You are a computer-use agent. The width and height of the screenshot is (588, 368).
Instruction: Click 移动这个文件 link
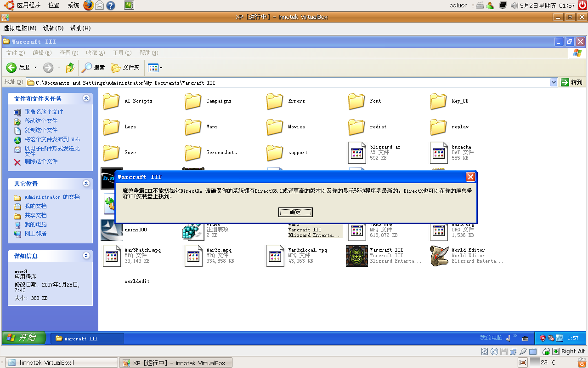click(41, 121)
